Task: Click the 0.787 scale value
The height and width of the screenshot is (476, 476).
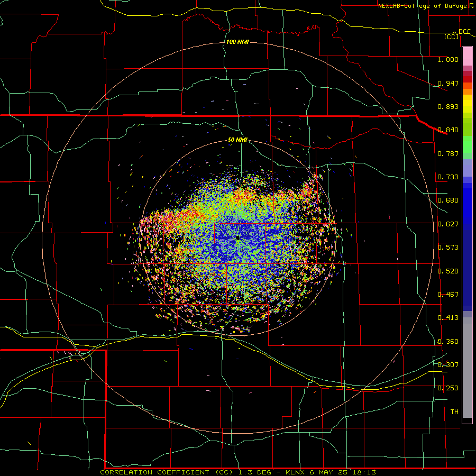Action: point(448,153)
